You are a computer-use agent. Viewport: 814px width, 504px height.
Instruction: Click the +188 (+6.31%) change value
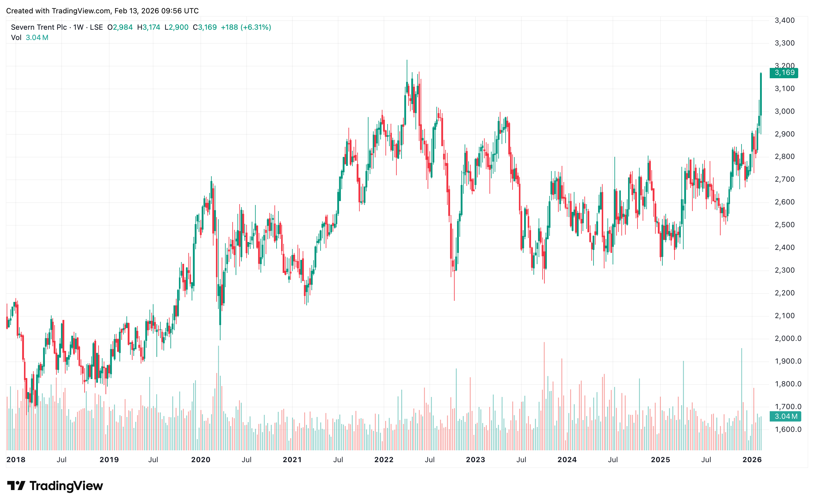coord(246,27)
